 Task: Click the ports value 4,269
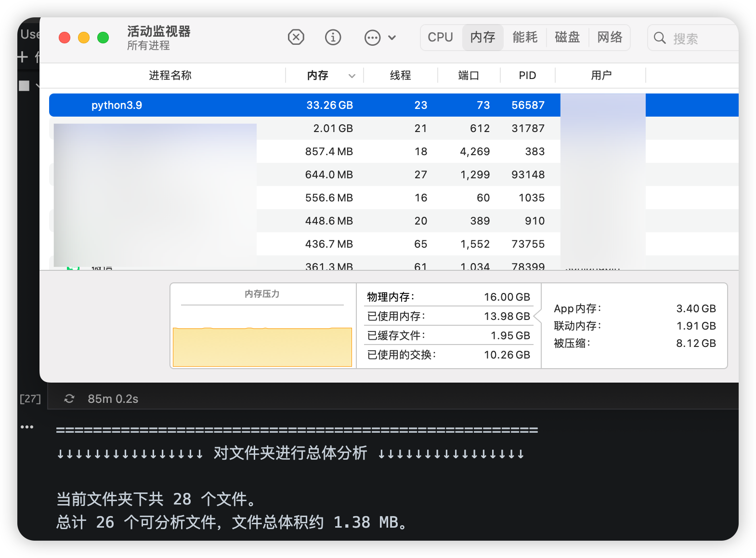click(x=475, y=151)
